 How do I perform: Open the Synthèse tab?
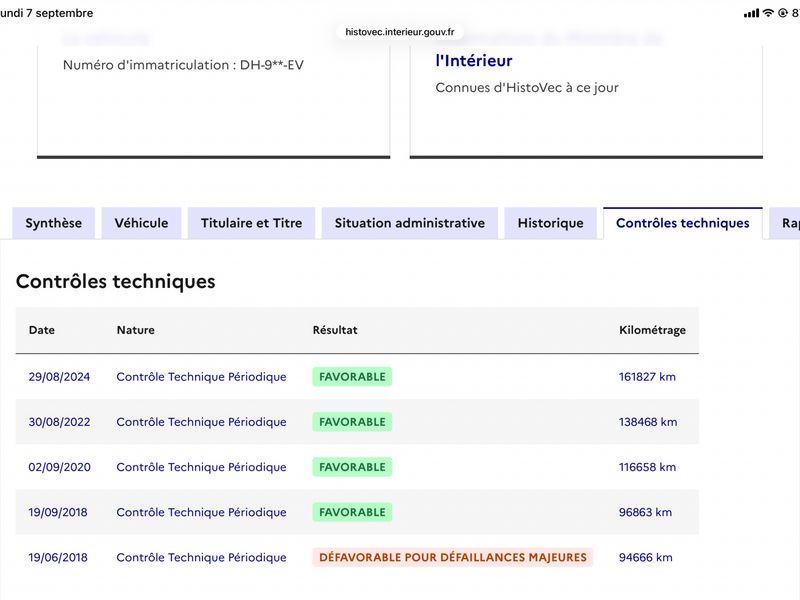point(54,223)
